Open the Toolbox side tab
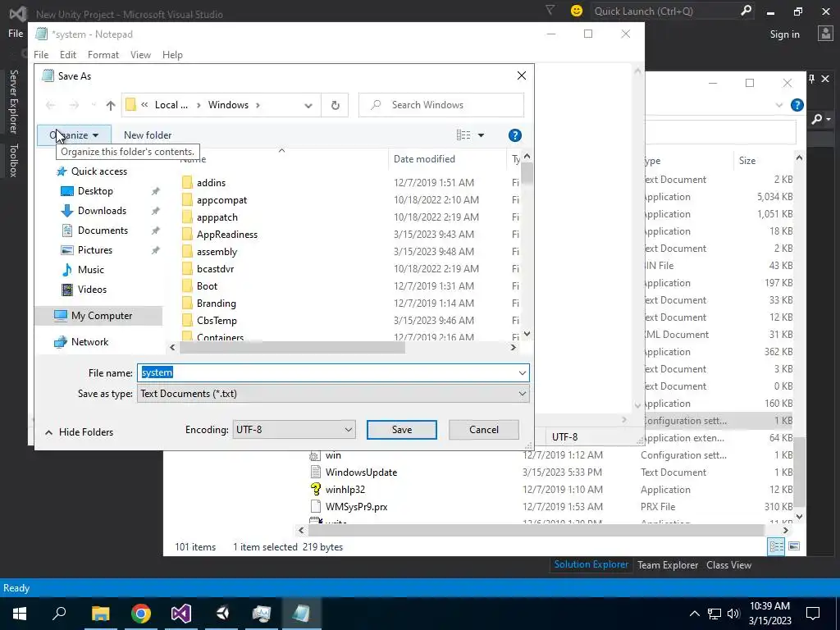The height and width of the screenshot is (630, 840). (x=14, y=160)
